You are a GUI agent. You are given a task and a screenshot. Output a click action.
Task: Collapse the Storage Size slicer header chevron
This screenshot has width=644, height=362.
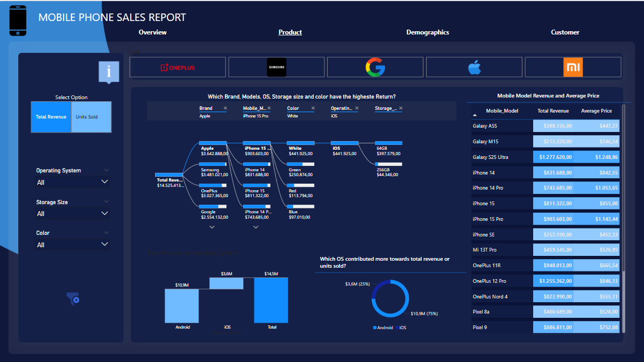[x=107, y=201]
